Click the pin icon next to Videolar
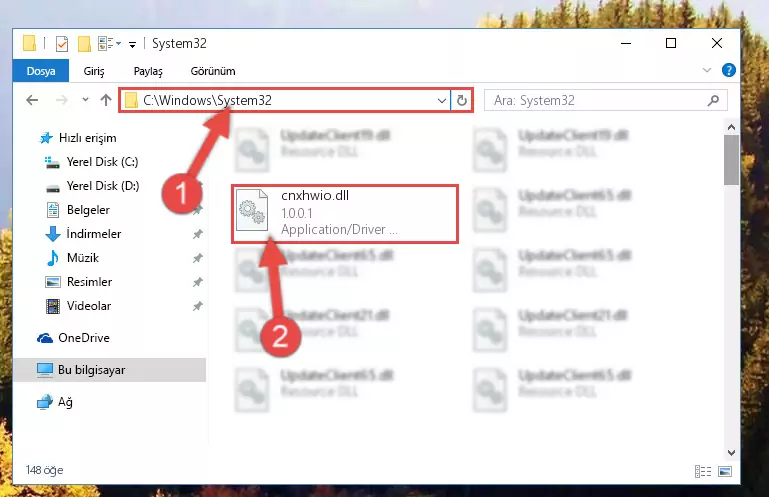This screenshot has height=497, width=769. tap(198, 306)
